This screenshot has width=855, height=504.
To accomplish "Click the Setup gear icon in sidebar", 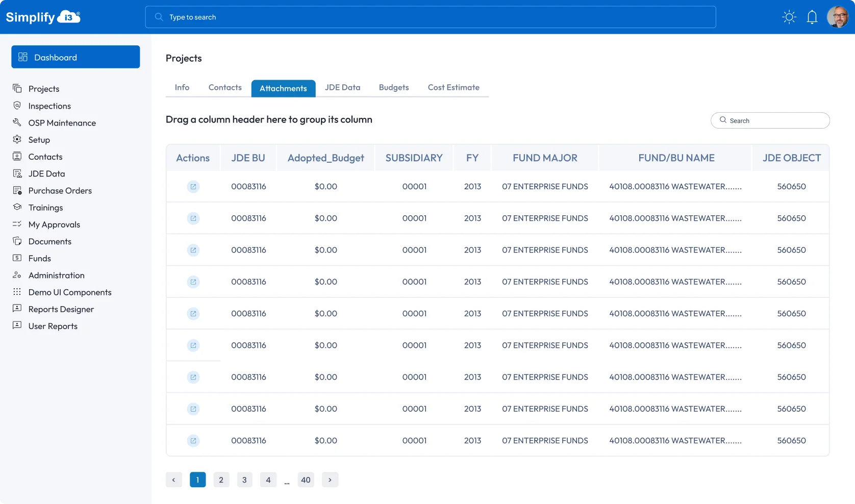I will coord(17,139).
